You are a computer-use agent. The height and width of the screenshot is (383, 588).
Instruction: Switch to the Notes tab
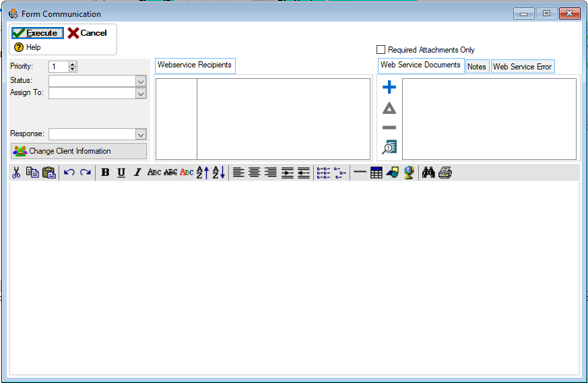(477, 67)
